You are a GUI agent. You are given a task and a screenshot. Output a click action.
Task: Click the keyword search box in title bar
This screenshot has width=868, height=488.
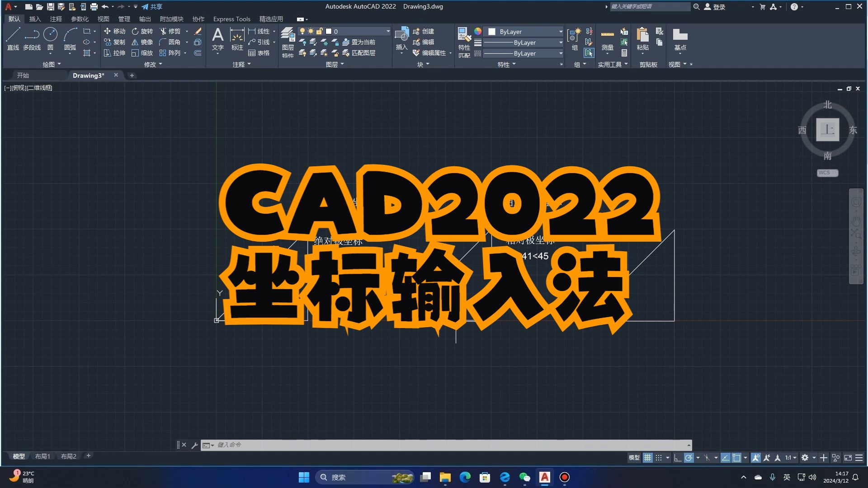pos(650,7)
